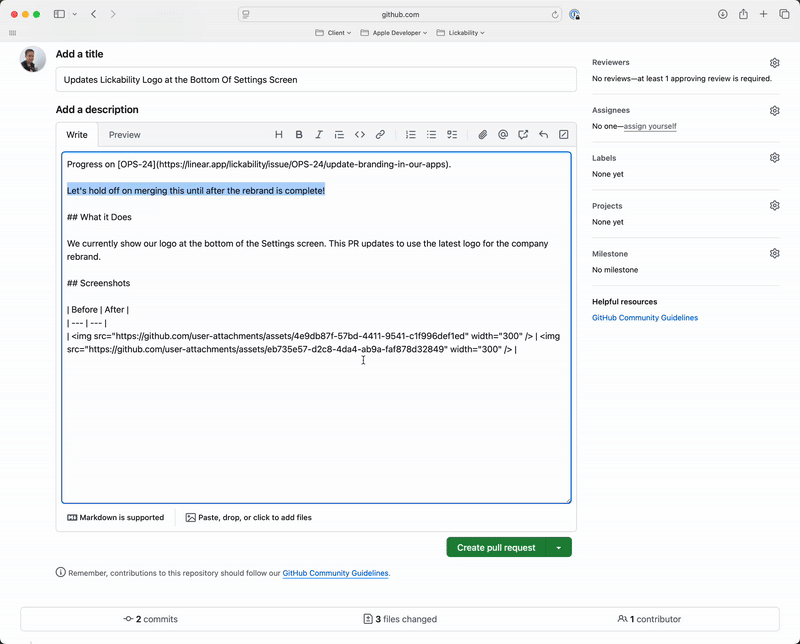Open the Reviewers gear settings
This screenshot has width=800, height=644.
coord(774,63)
